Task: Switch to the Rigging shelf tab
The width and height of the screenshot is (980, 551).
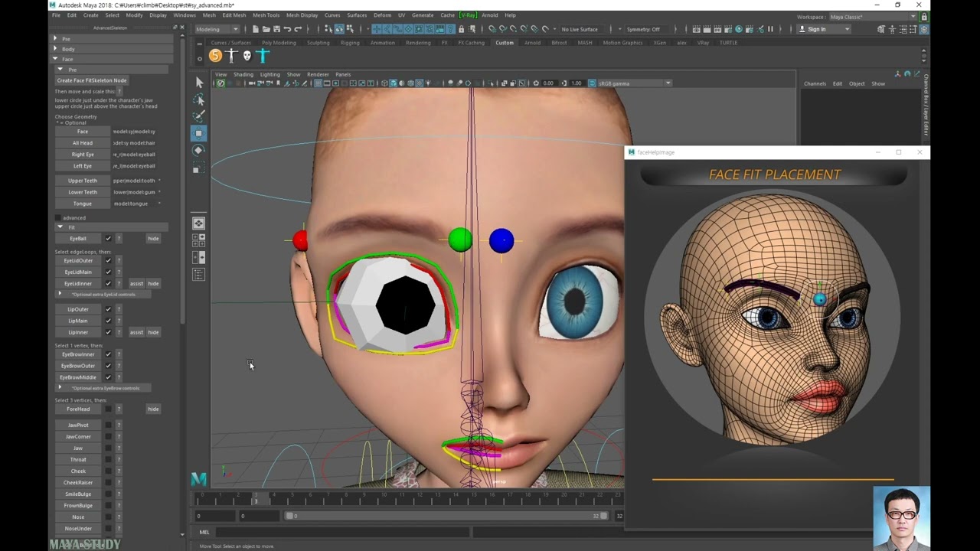Action: [350, 43]
